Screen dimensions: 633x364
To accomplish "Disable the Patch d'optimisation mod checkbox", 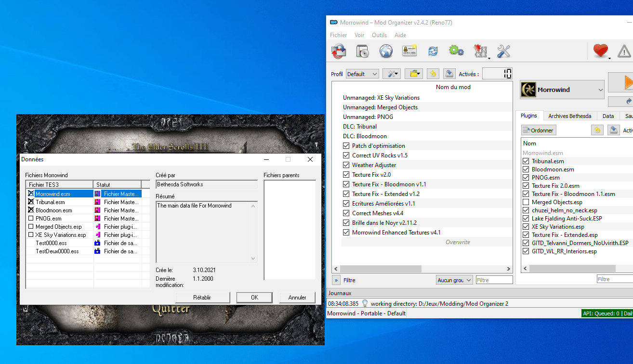I will 346,146.
